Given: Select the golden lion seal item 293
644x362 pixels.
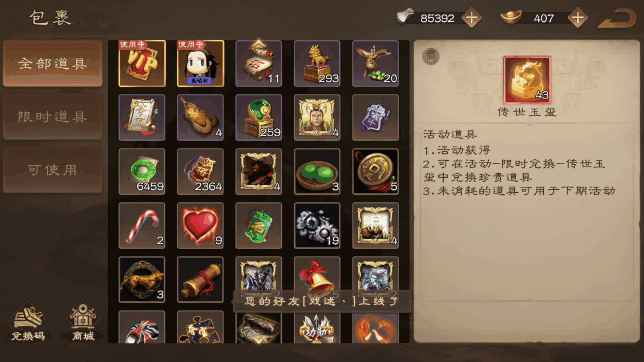Looking at the screenshot, I should pyautogui.click(x=317, y=64).
